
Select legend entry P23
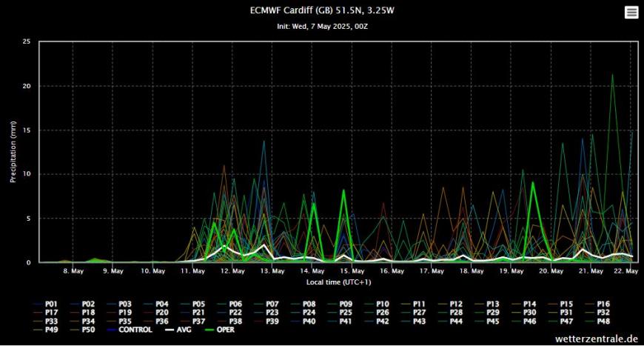pos(267,313)
